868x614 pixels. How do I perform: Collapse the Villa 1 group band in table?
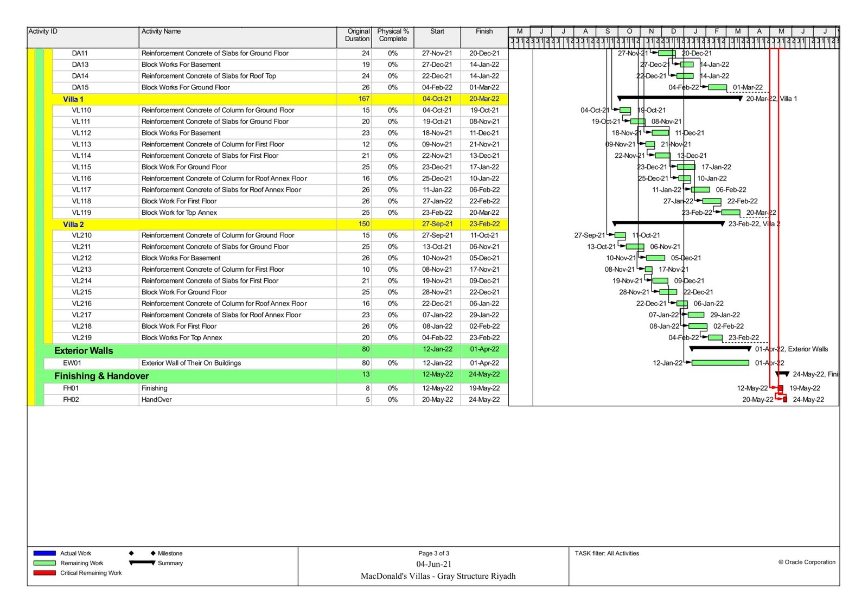point(73,99)
